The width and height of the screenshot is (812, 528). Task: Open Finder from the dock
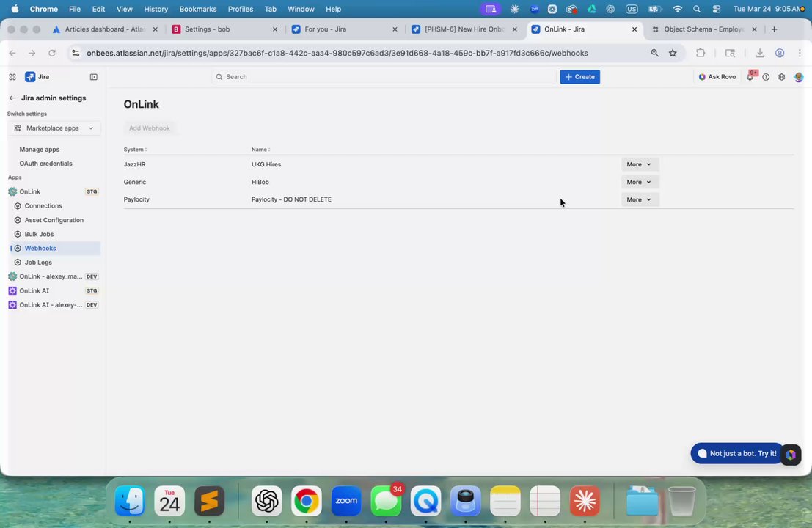129,501
